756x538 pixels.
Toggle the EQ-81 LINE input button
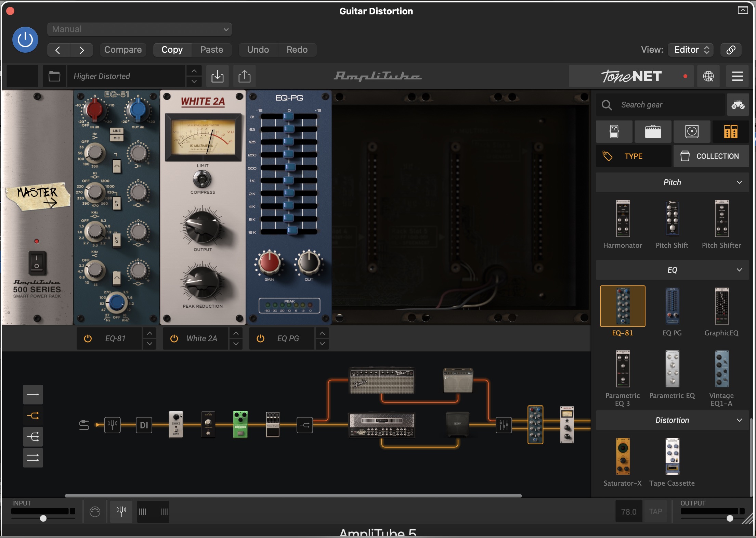pos(117,131)
